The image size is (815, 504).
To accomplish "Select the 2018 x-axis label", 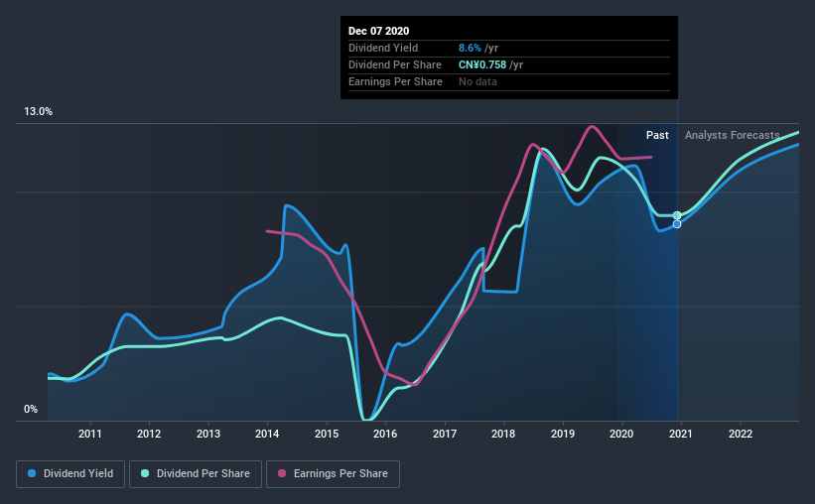I will [x=503, y=434].
